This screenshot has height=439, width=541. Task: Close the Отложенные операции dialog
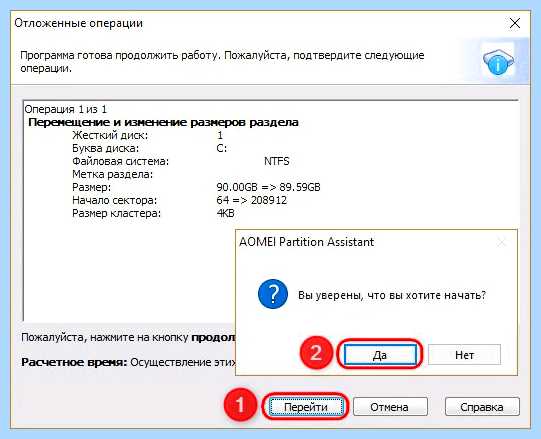[x=514, y=23]
